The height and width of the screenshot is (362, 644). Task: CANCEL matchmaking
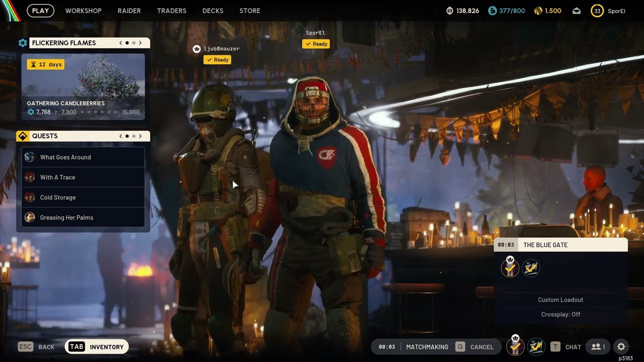pyautogui.click(x=475, y=347)
